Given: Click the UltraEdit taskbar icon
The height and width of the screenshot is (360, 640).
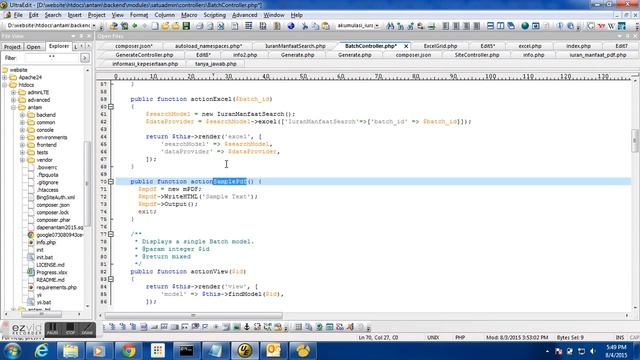Looking at the screenshot, I should coord(244,350).
